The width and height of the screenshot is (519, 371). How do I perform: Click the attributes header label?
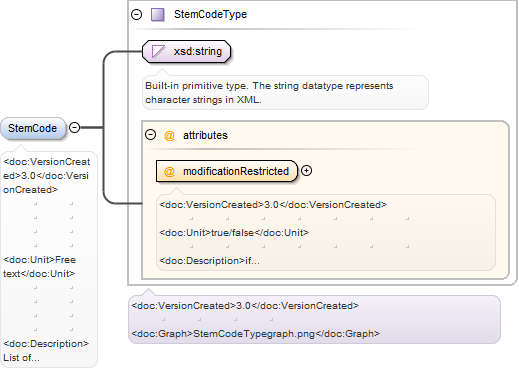pos(205,135)
